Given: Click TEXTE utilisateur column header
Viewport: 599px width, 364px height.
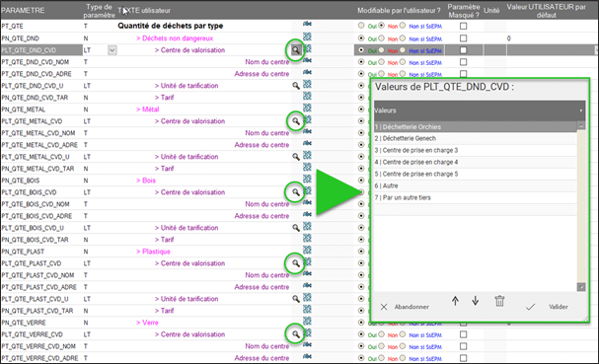Looking at the screenshot, I should point(144,11).
